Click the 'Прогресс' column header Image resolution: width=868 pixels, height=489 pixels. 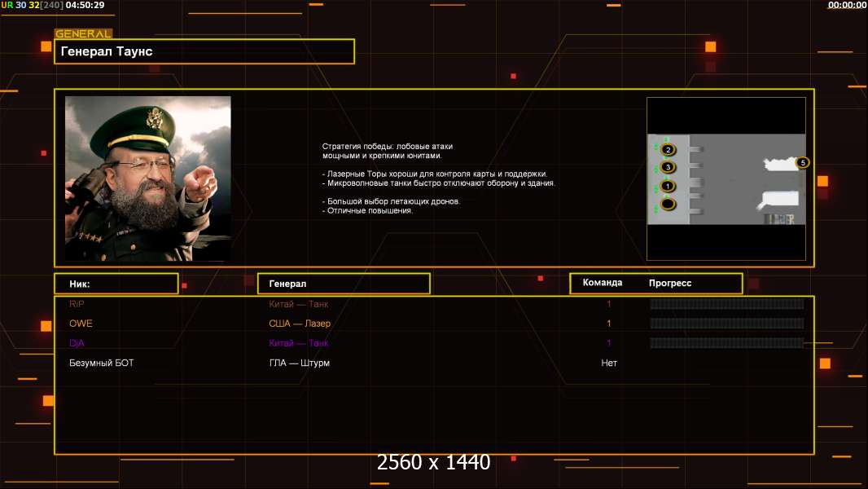670,283
